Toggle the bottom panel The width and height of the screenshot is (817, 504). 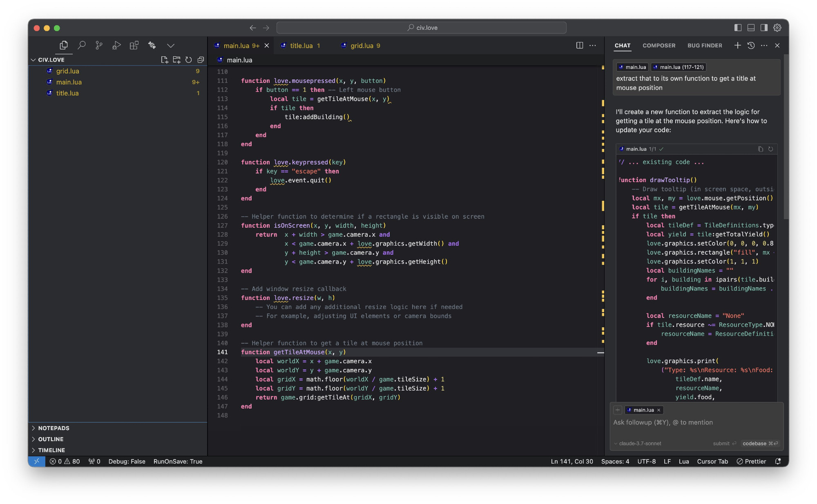pos(751,28)
